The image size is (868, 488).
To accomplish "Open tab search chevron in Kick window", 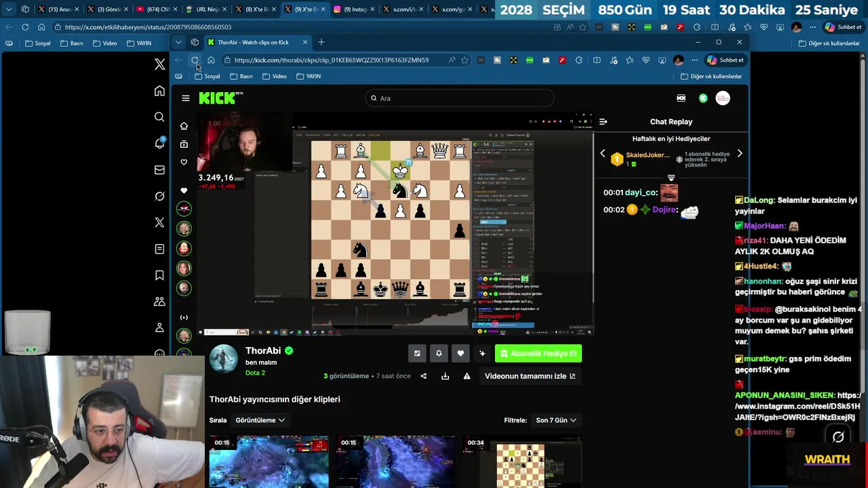I will point(178,42).
